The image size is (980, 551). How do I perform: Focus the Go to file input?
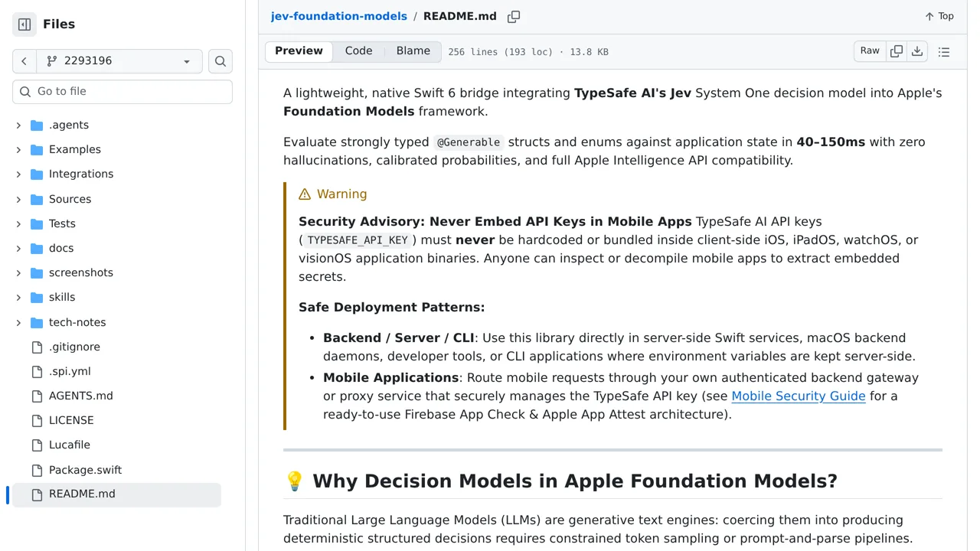pos(122,92)
